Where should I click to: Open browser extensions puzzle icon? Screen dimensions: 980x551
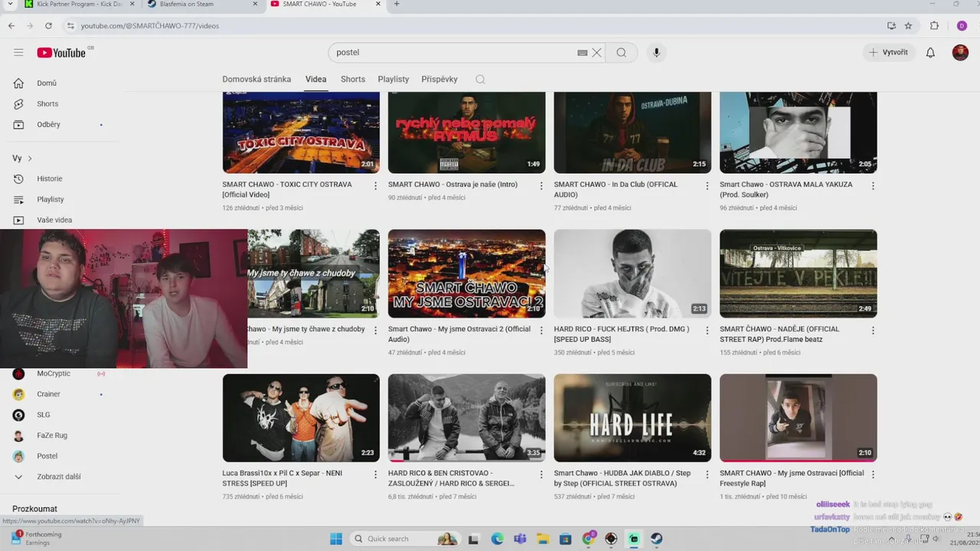pyautogui.click(x=934, y=25)
